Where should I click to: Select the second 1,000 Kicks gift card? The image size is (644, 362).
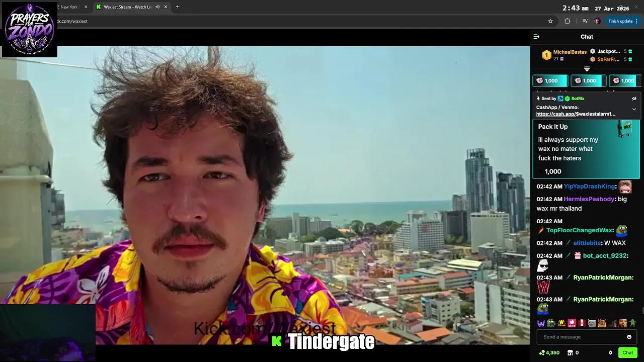pyautogui.click(x=588, y=80)
